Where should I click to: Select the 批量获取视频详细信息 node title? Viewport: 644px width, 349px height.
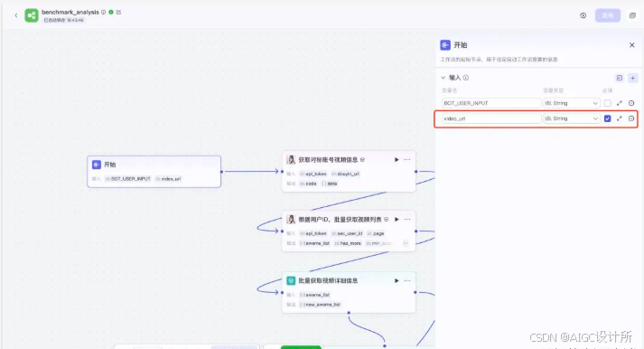pos(328,281)
